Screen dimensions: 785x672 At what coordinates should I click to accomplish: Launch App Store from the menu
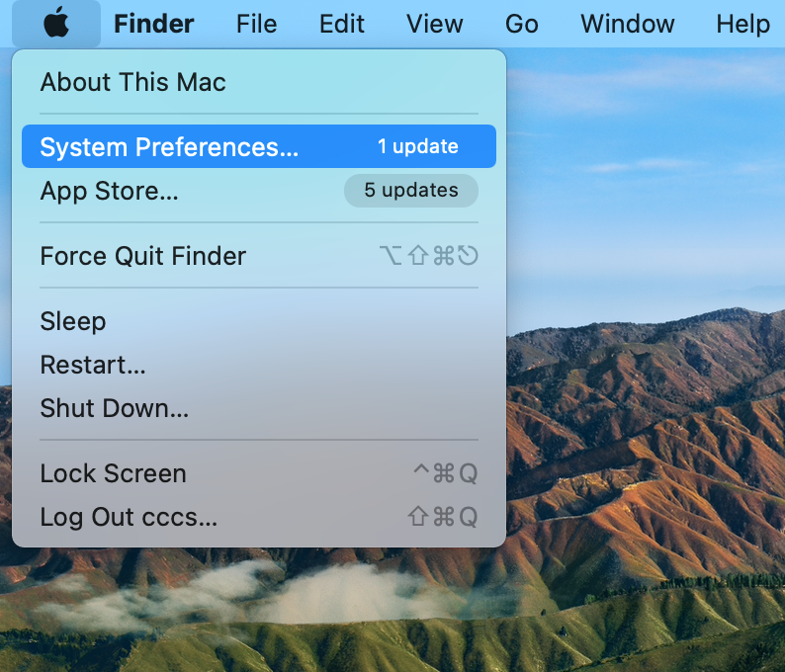(x=109, y=191)
